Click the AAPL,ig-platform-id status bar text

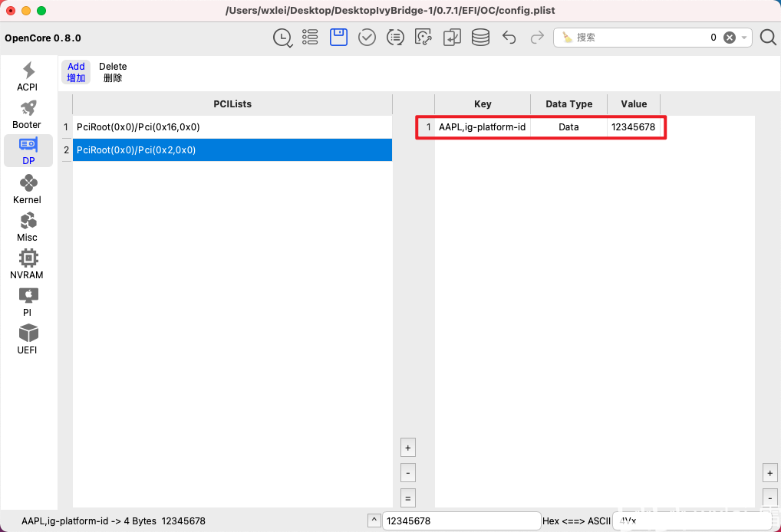pyautogui.click(x=113, y=521)
